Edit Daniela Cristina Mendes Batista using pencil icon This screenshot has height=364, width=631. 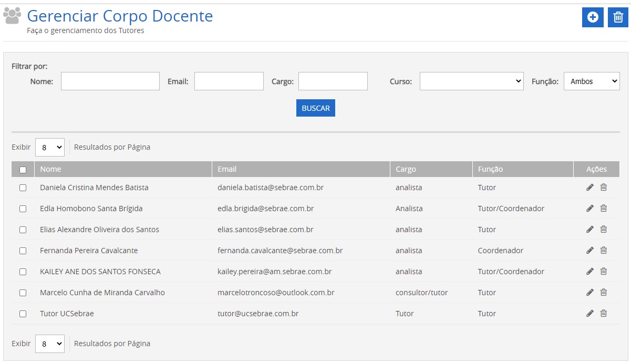[x=590, y=188]
